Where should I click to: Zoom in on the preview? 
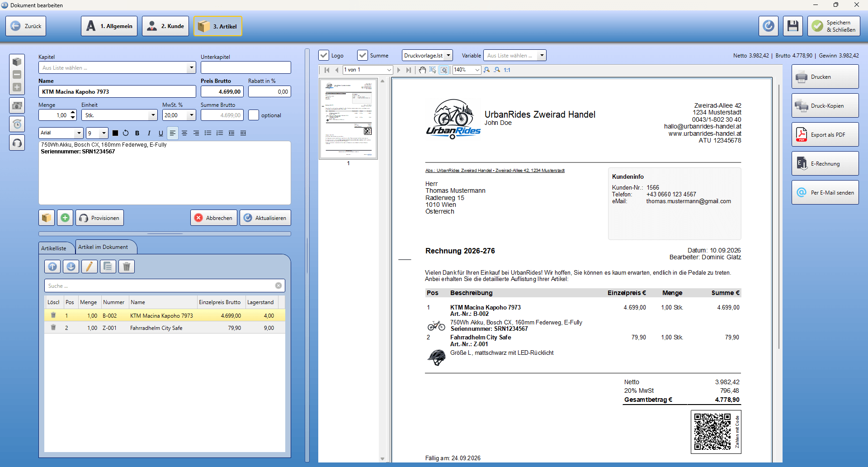(486, 70)
